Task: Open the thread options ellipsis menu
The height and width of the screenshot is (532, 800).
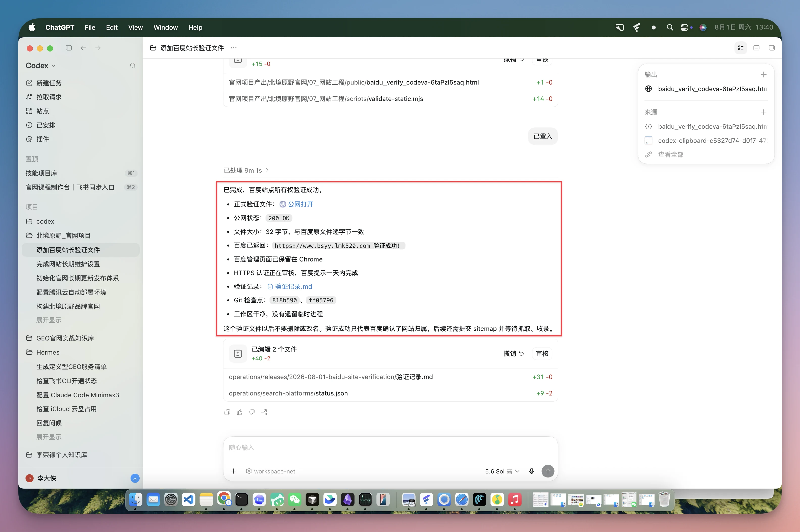Action: pyautogui.click(x=234, y=48)
